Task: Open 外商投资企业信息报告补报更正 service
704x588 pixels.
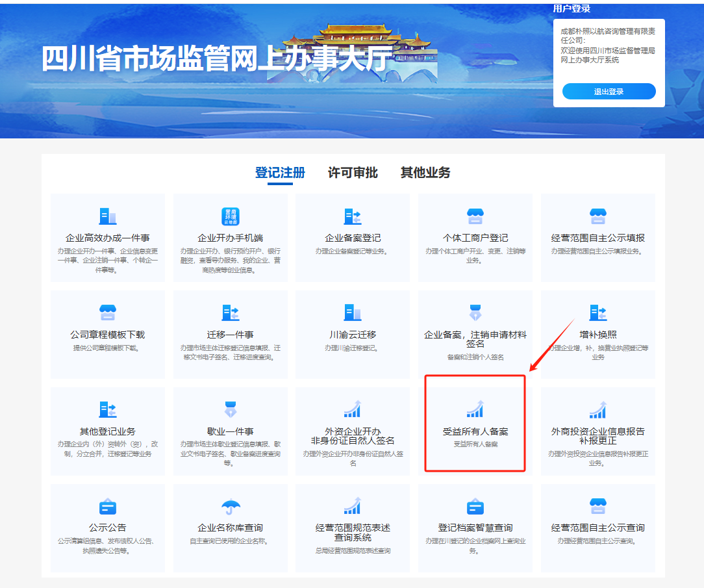Action: [597, 435]
